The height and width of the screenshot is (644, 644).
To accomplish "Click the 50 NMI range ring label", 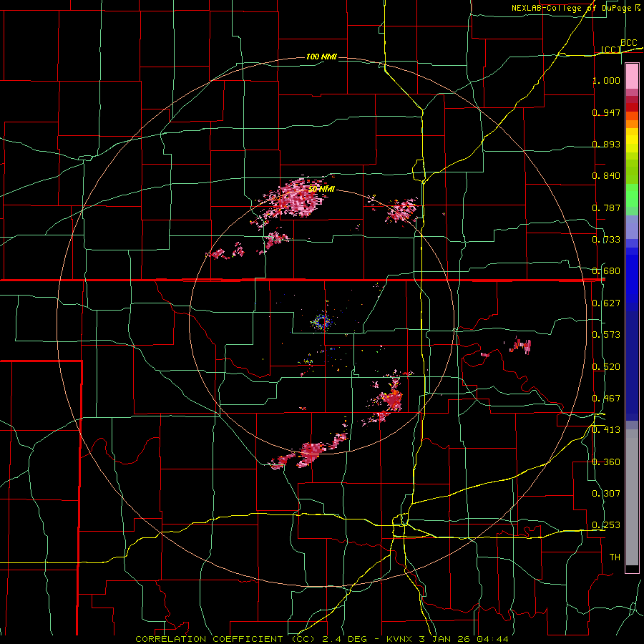I will pyautogui.click(x=321, y=189).
